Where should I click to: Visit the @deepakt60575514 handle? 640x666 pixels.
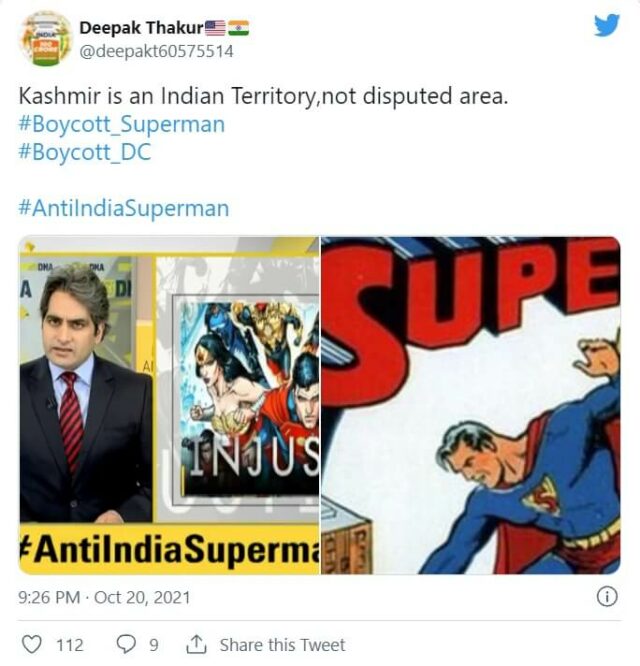click(156, 51)
